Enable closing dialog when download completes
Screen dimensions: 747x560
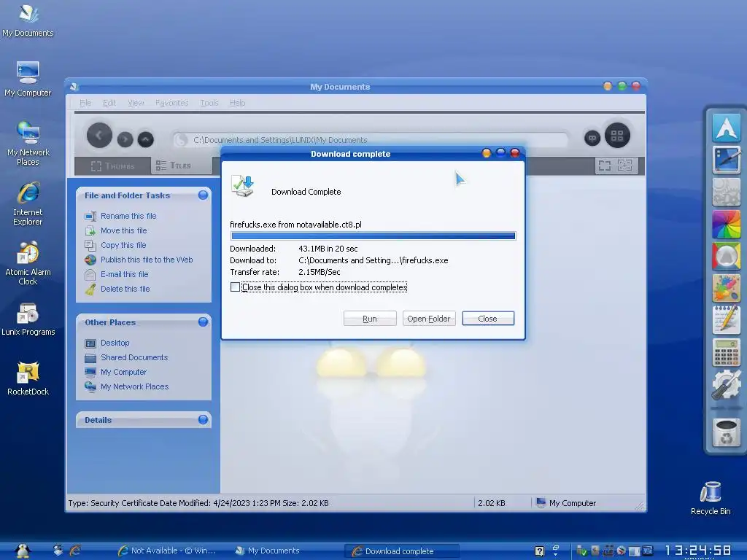235,287
